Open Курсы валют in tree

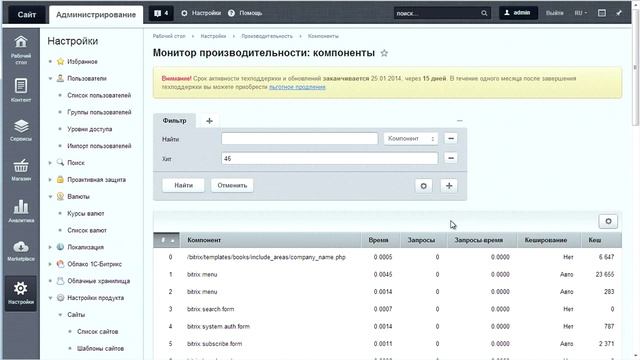coord(86,213)
